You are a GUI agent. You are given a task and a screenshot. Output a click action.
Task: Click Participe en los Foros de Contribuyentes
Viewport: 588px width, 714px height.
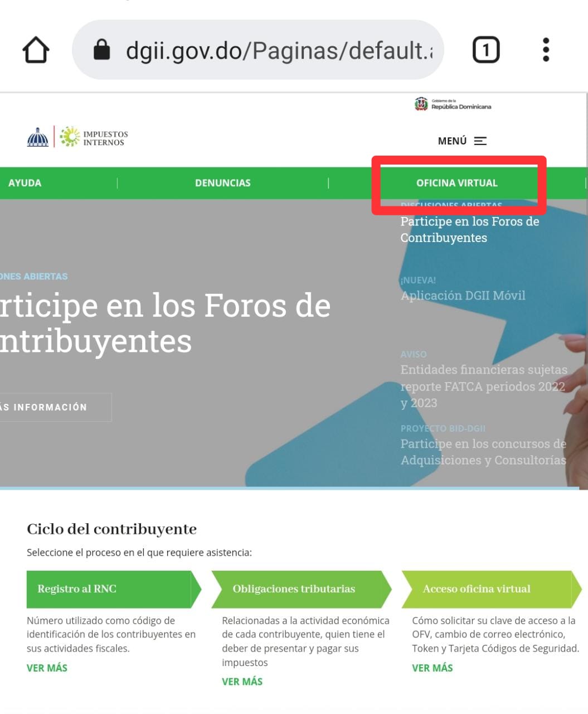(x=470, y=229)
